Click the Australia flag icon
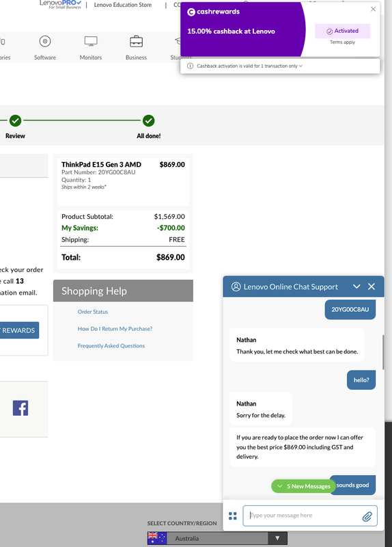 click(157, 538)
